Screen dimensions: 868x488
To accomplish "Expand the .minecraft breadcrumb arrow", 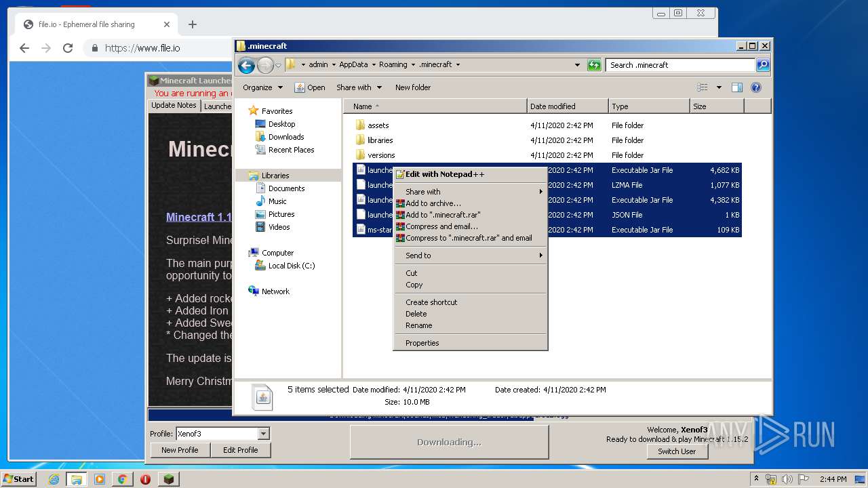I will click(458, 65).
